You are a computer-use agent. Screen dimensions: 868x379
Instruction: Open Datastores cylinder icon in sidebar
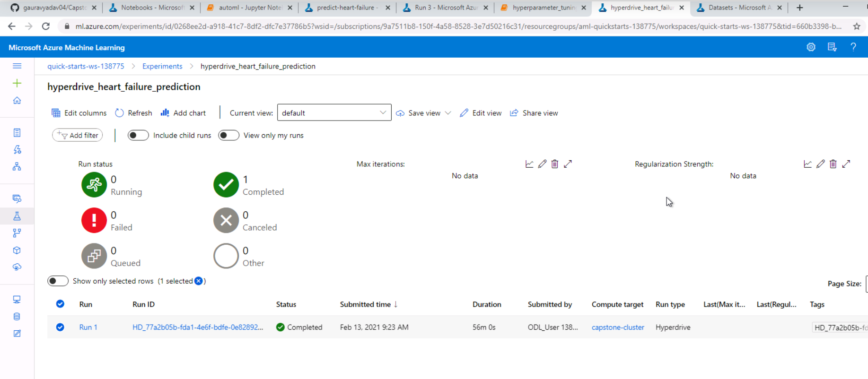coord(17,317)
